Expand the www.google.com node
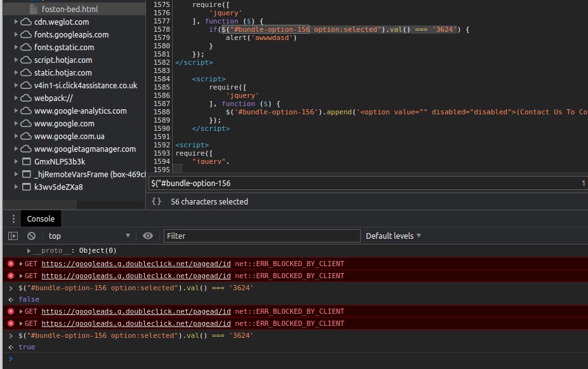This screenshot has width=588, height=369. coord(16,123)
